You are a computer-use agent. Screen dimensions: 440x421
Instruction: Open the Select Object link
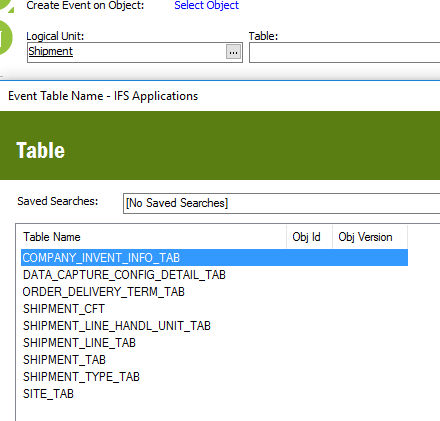point(206,5)
